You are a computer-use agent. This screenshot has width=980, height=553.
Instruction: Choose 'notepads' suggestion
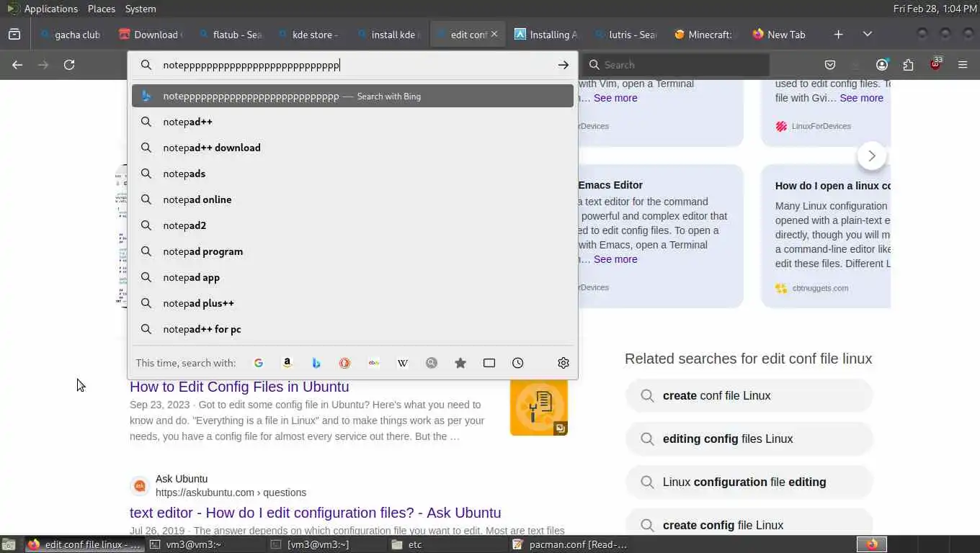[x=352, y=174]
